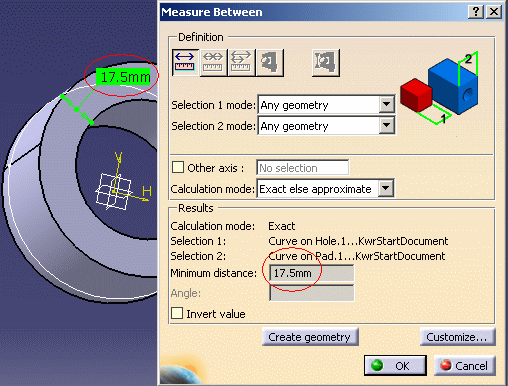The image size is (508, 386).
Task: Select the Measure Between fan mode icon
Action: [x=241, y=62]
